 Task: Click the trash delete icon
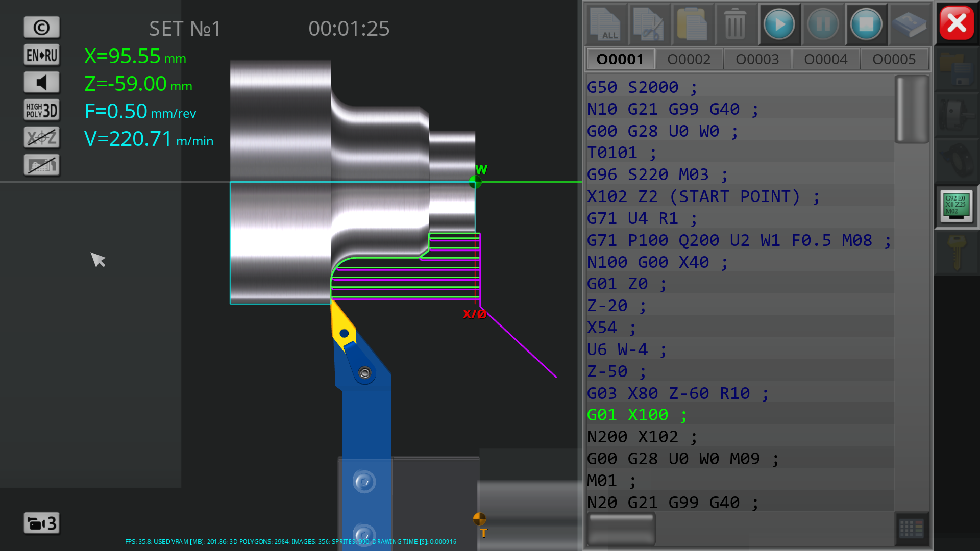[735, 24]
